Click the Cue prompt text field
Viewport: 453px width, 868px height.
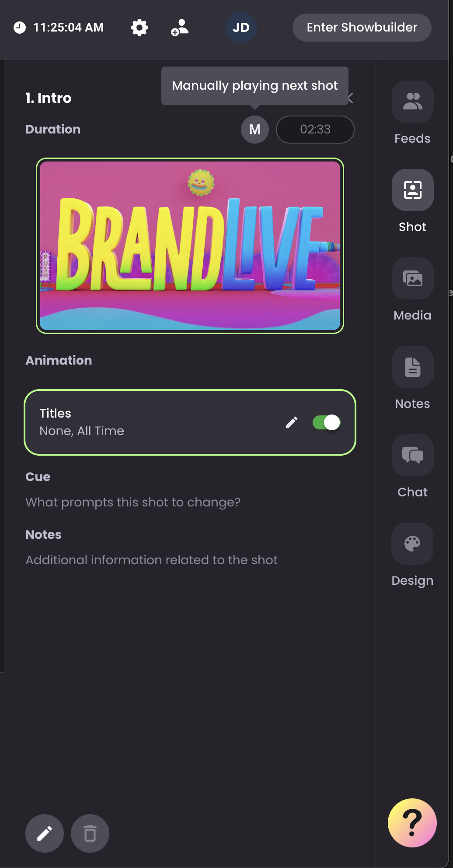(x=133, y=502)
